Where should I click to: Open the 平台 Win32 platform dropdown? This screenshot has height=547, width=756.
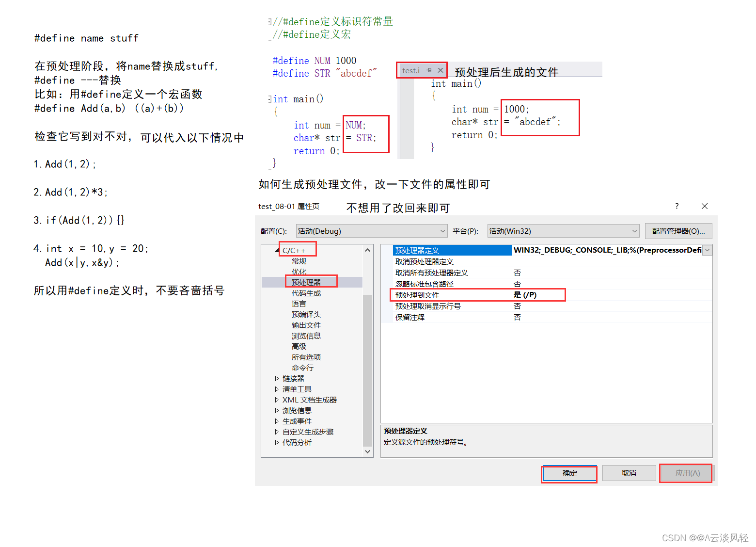563,231
